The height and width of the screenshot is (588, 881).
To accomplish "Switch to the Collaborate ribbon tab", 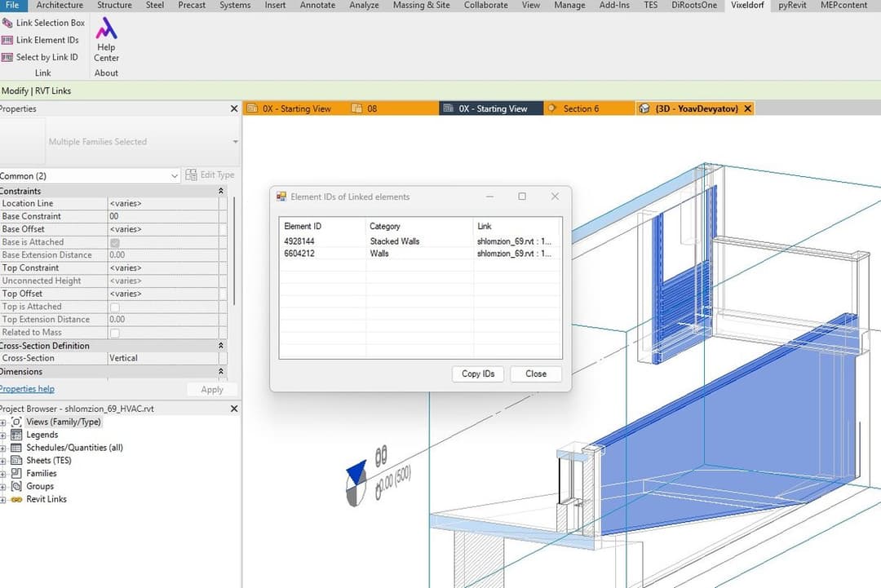I will pyautogui.click(x=485, y=5).
